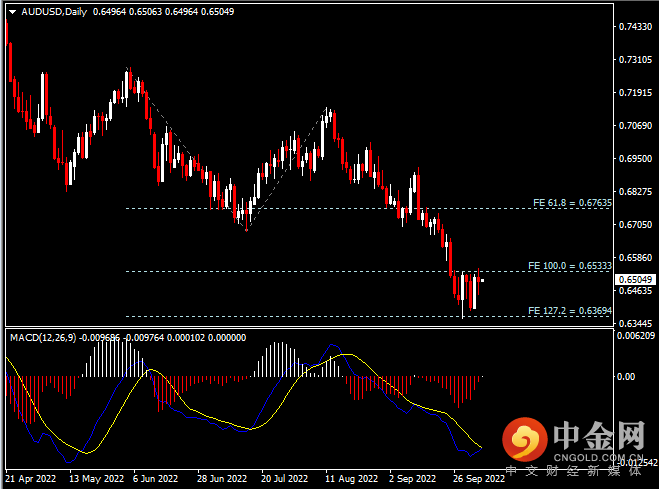Click the AUDUSD,Daily chart title
The width and height of the screenshot is (659, 489).
[x=54, y=12]
